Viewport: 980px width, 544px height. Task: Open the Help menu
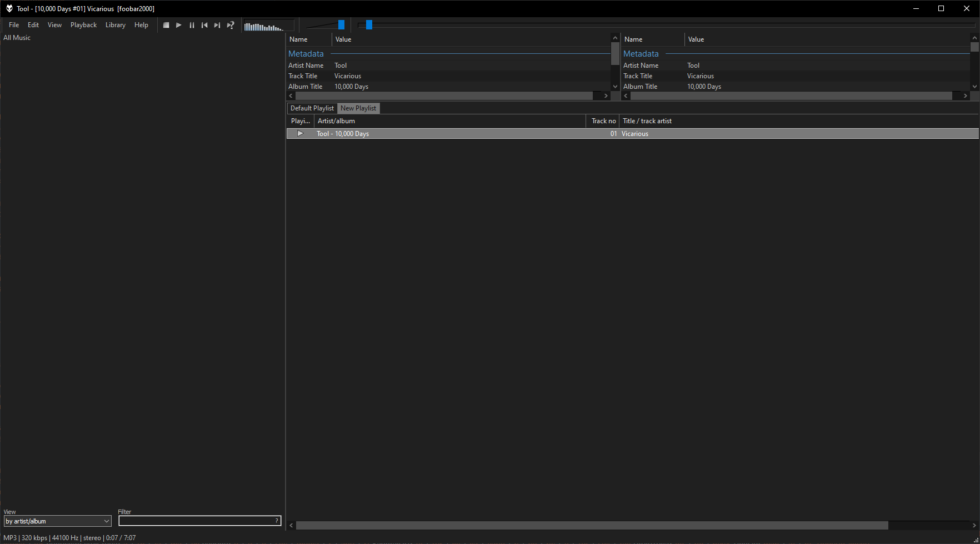click(141, 25)
